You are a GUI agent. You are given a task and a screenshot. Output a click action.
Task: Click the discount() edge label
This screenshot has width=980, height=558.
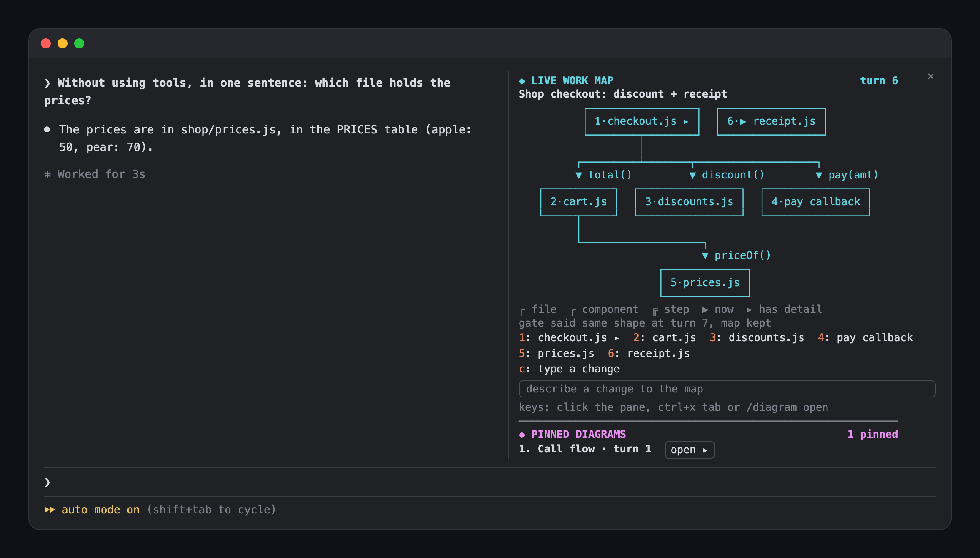[733, 175]
